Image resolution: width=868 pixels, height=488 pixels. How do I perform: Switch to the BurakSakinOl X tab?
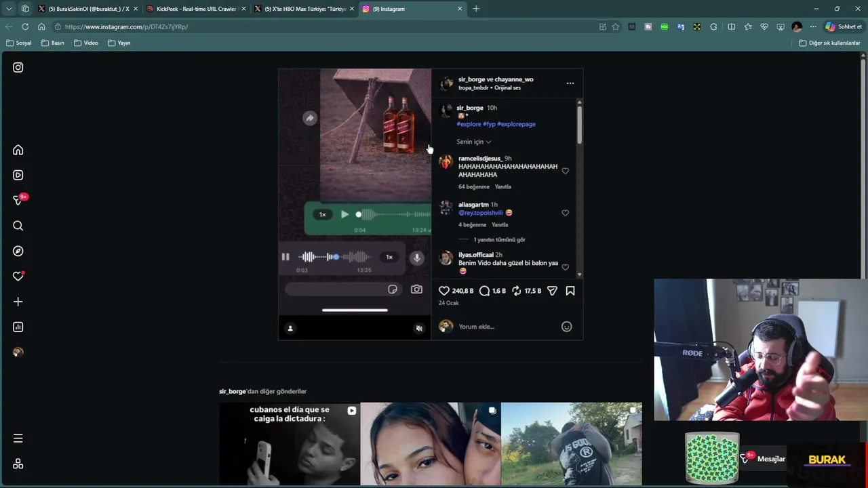[88, 9]
